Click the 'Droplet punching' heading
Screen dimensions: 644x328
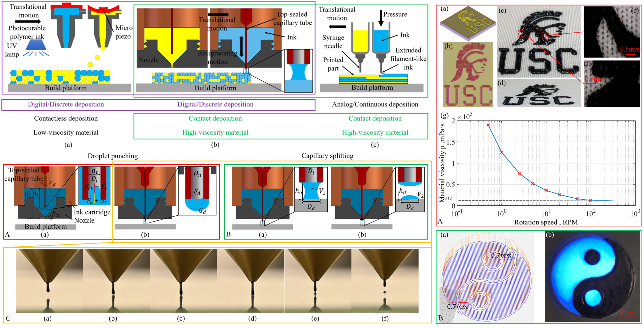tap(113, 156)
